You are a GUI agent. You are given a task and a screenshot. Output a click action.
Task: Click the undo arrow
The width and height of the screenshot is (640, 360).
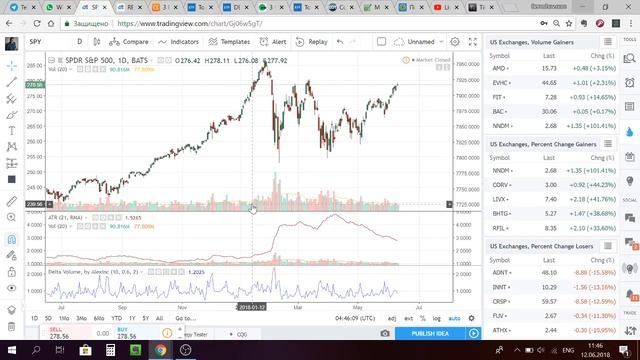click(x=340, y=42)
